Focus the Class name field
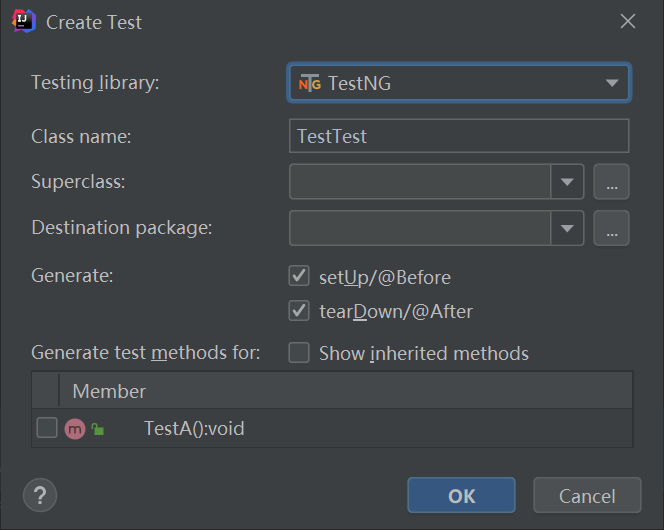The height and width of the screenshot is (530, 664). click(x=459, y=136)
